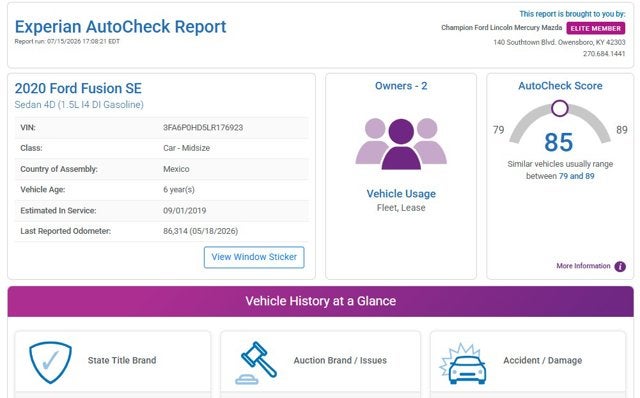Click the Champion Ford Lincoln Mercury Mazda dealer name
The width and height of the screenshot is (640, 398).
point(501,28)
